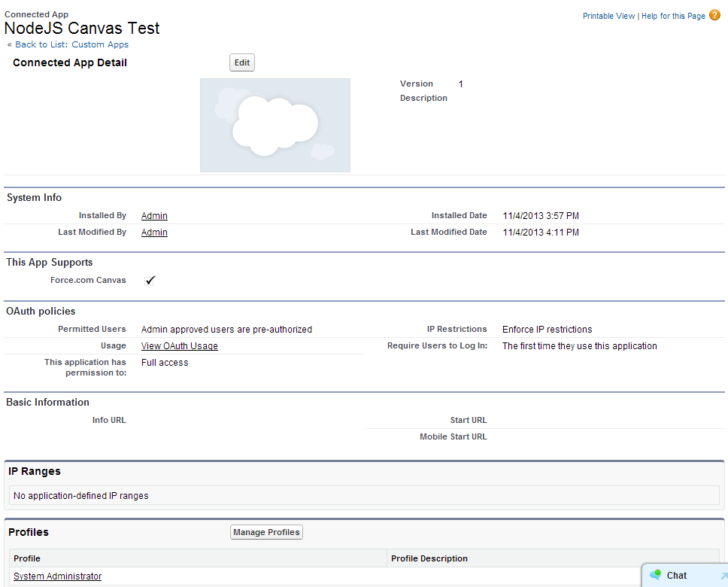Select the NodeJS Canvas Test title
This screenshot has height=587, width=728.
tap(82, 28)
